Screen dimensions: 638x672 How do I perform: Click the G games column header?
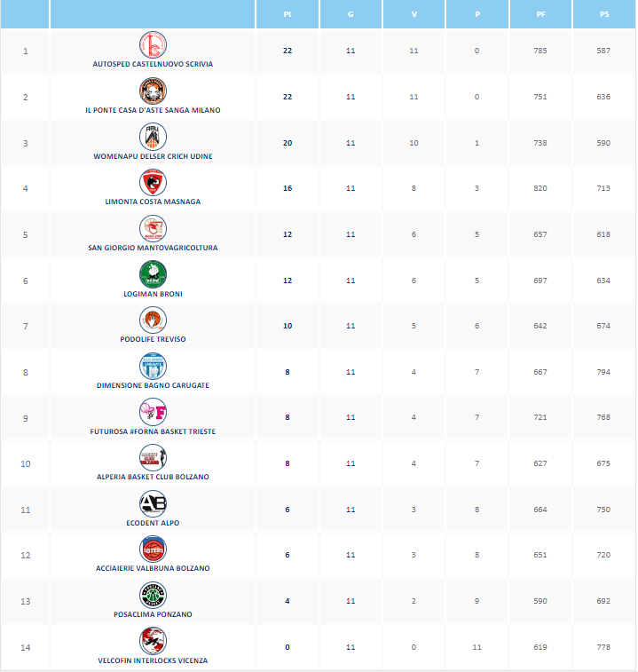coord(351,16)
